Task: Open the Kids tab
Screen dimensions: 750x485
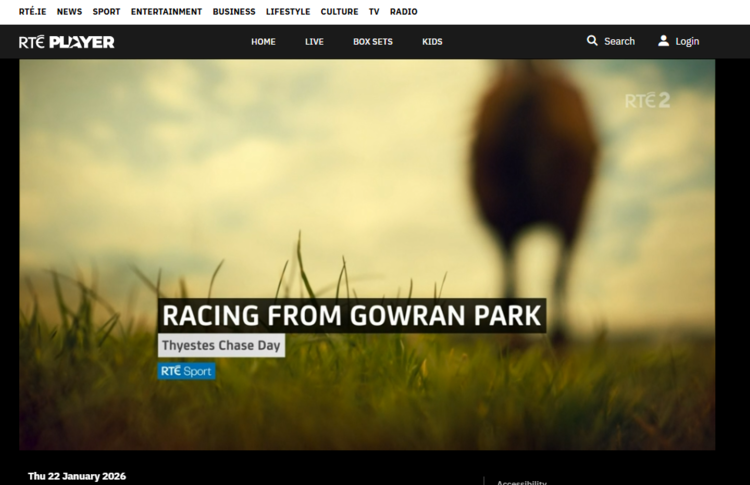Action: [432, 42]
